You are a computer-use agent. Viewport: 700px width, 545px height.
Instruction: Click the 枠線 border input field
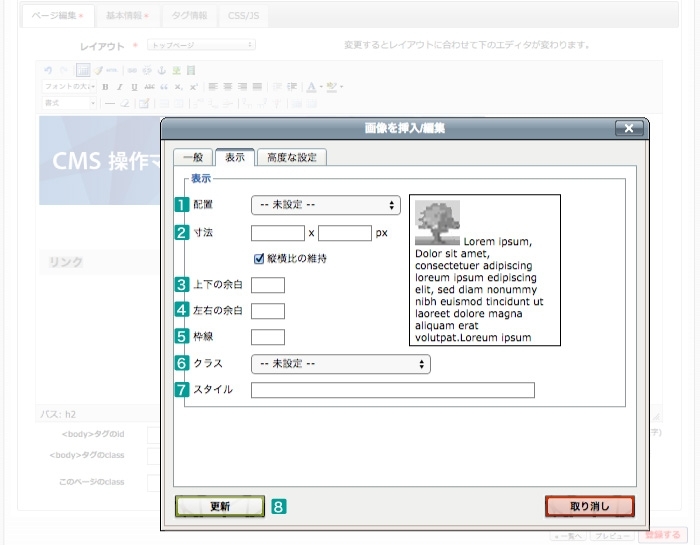pos(268,337)
